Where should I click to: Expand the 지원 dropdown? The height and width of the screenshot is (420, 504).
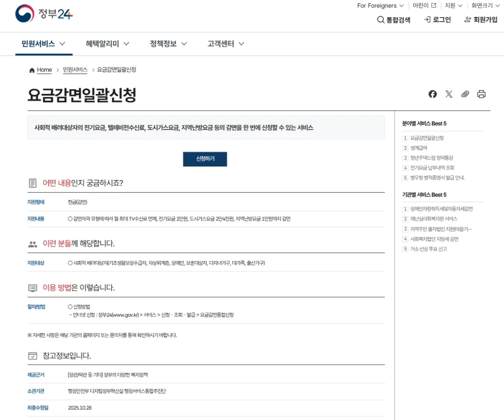451,6
